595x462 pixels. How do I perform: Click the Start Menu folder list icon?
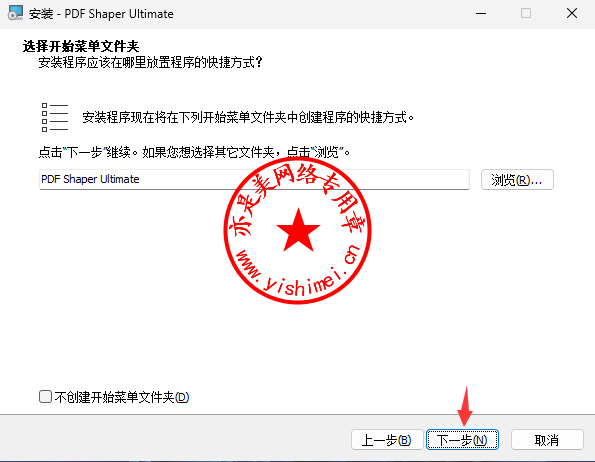[55, 117]
